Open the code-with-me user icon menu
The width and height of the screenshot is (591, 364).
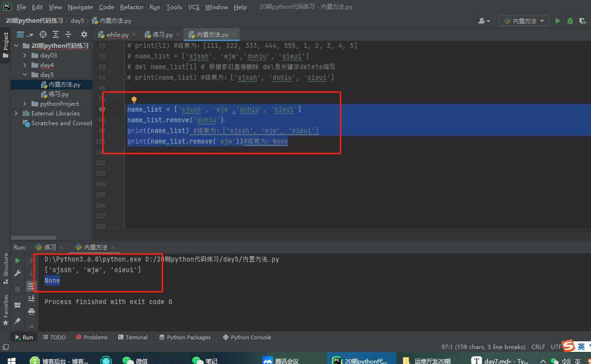coord(484,21)
